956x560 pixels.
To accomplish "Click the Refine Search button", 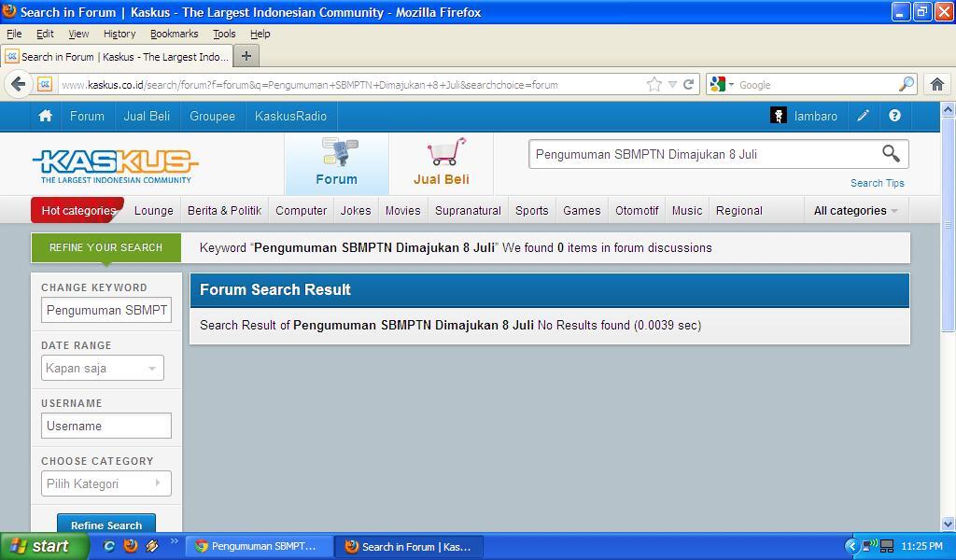I will [106, 525].
